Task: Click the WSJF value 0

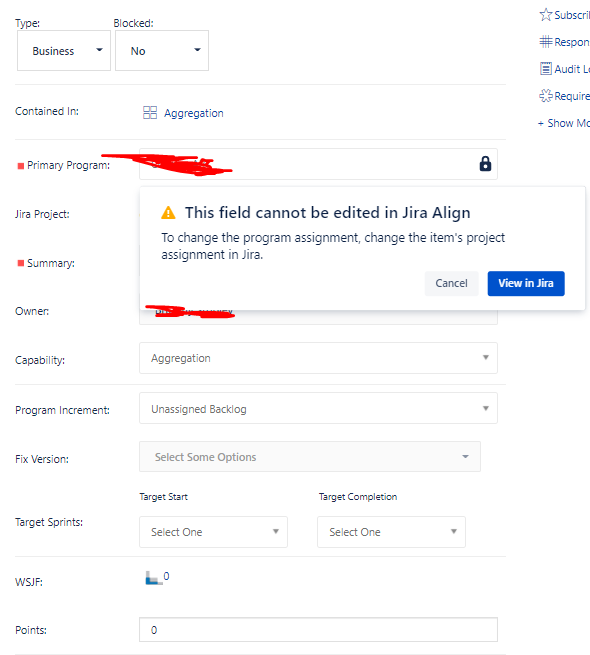Action: pos(166,576)
